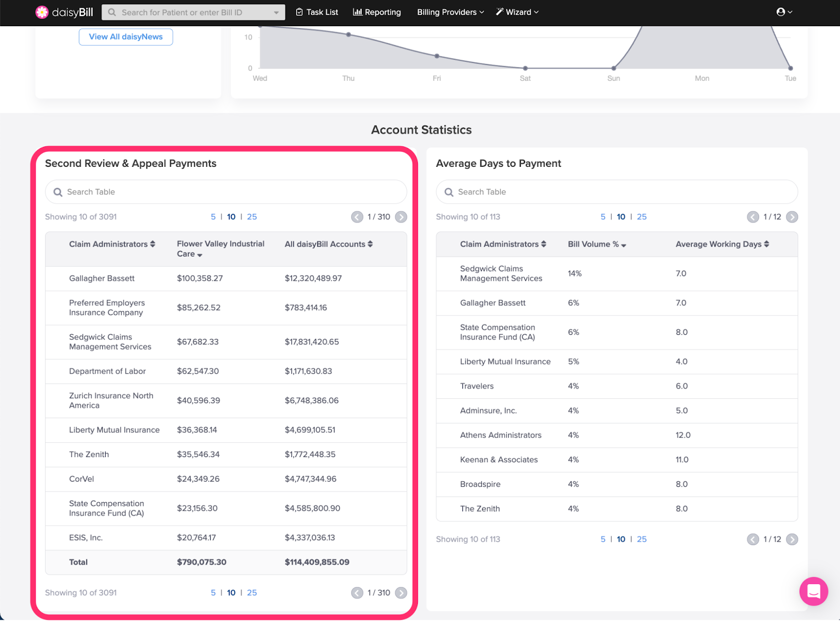This screenshot has width=840, height=637.
Task: Select ESIS, Inc. row
Action: coord(226,538)
